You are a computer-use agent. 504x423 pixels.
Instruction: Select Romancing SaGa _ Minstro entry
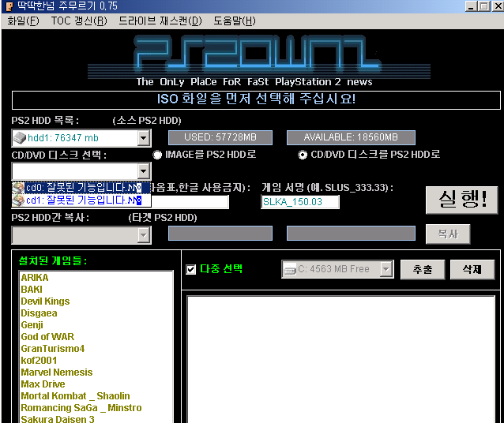pyautogui.click(x=81, y=408)
